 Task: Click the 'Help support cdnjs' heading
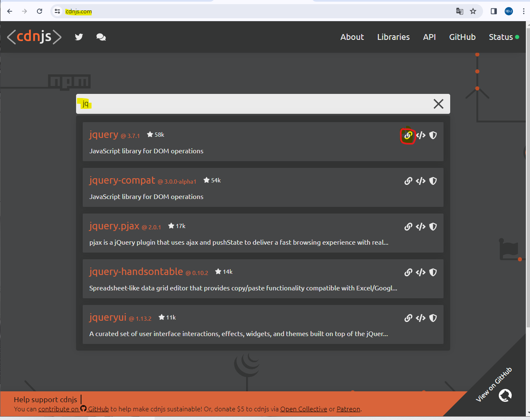click(x=45, y=400)
